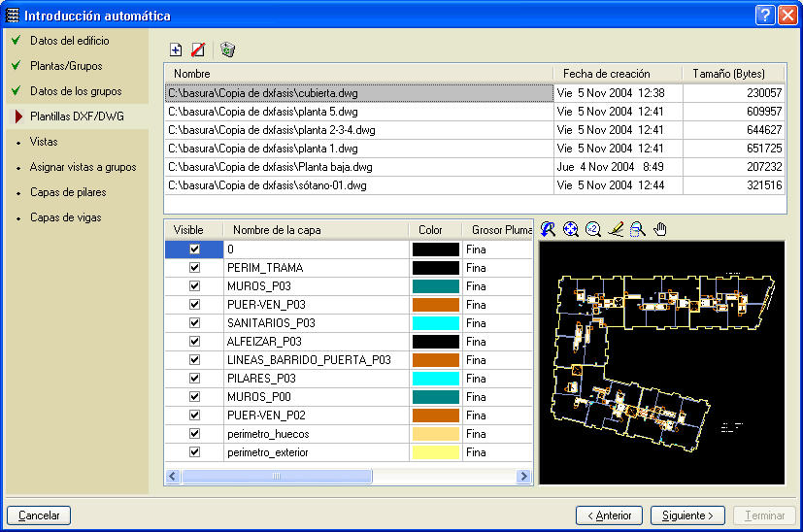Sort by Fecha de creación column header

(618, 74)
